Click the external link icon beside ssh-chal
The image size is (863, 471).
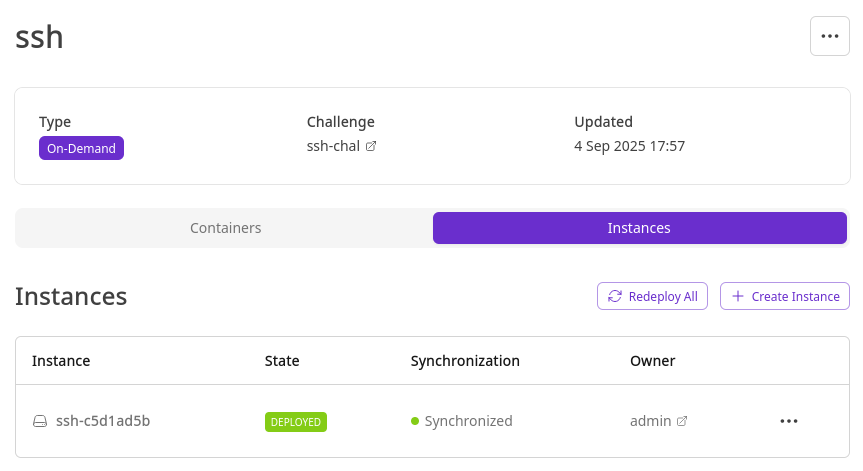pyautogui.click(x=371, y=146)
